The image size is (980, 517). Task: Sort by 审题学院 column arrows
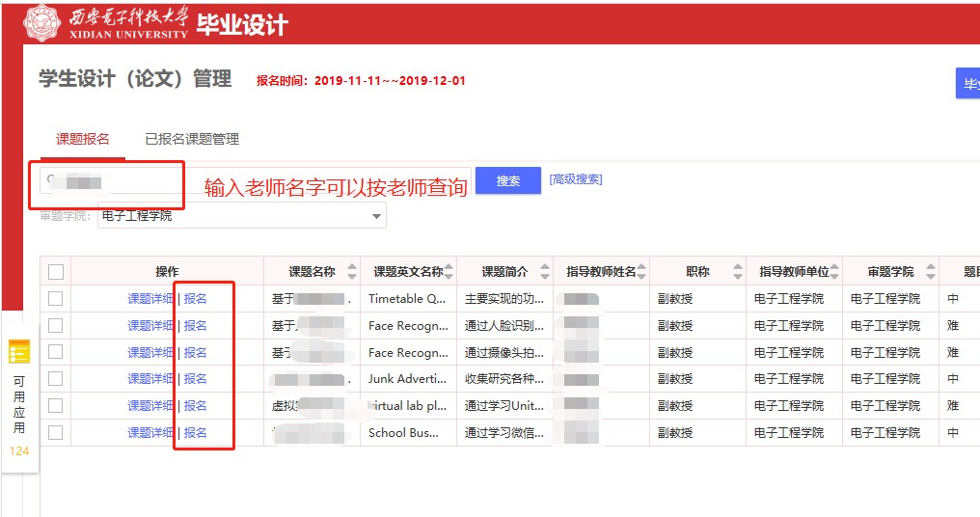click(931, 272)
